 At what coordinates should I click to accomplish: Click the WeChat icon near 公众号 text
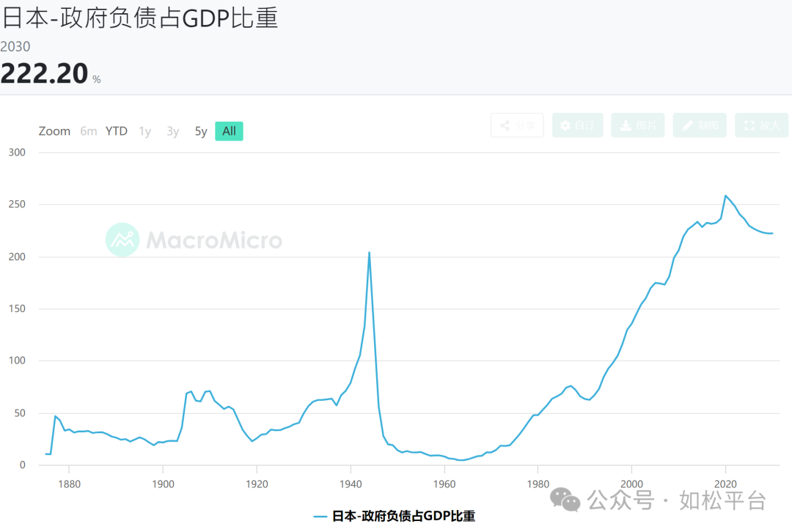point(565,501)
